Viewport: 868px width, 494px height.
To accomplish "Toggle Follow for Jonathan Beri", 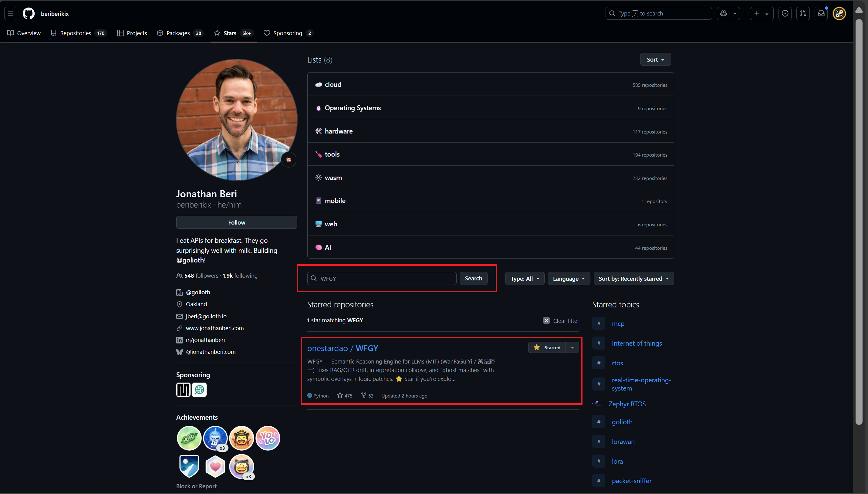I will tap(236, 222).
